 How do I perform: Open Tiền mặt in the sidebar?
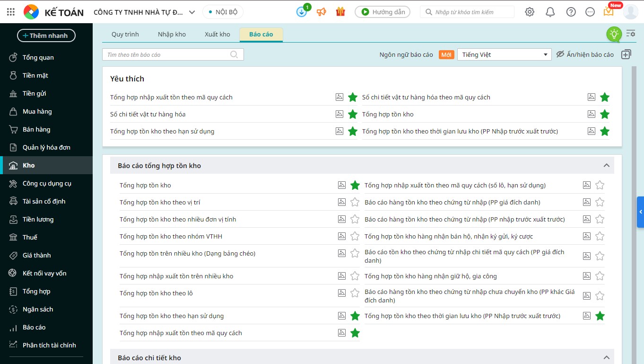[46, 75]
